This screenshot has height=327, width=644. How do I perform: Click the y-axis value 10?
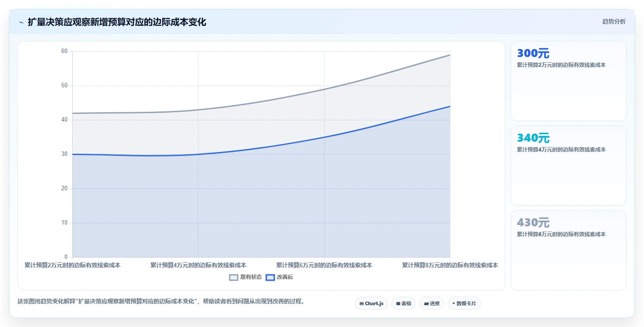pyautogui.click(x=64, y=223)
